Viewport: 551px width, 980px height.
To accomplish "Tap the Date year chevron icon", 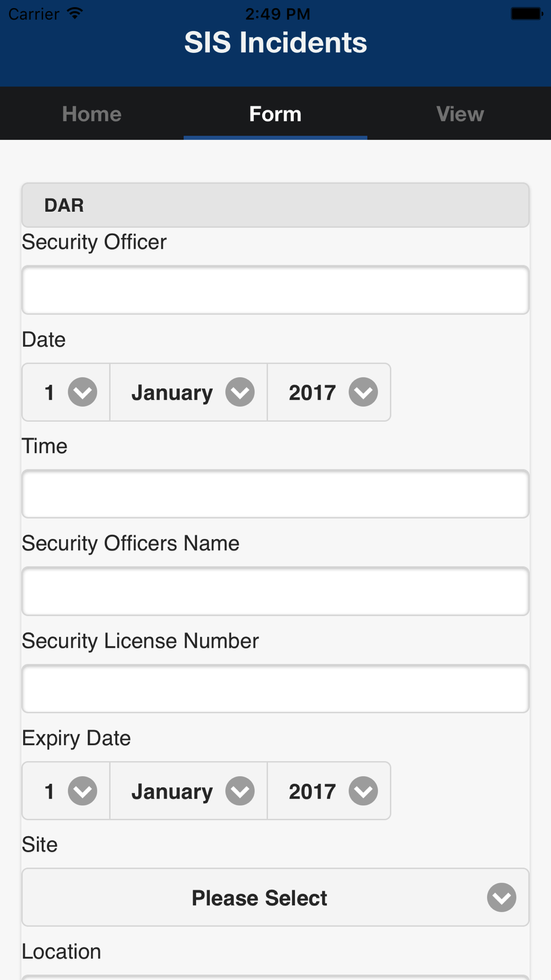I will click(363, 392).
